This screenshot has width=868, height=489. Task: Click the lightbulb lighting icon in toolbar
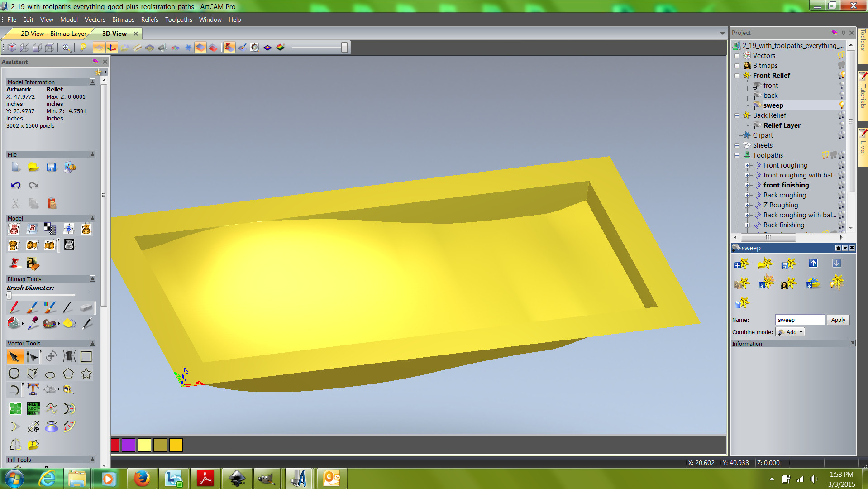click(83, 48)
